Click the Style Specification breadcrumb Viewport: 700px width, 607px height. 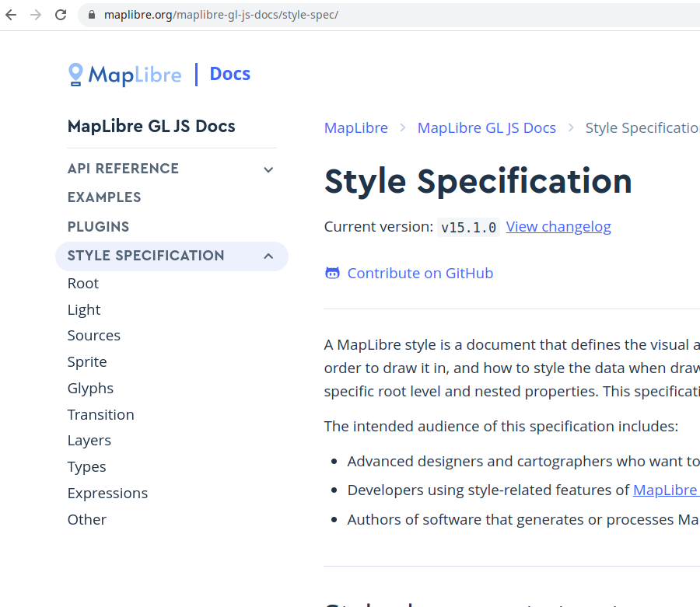click(x=642, y=128)
